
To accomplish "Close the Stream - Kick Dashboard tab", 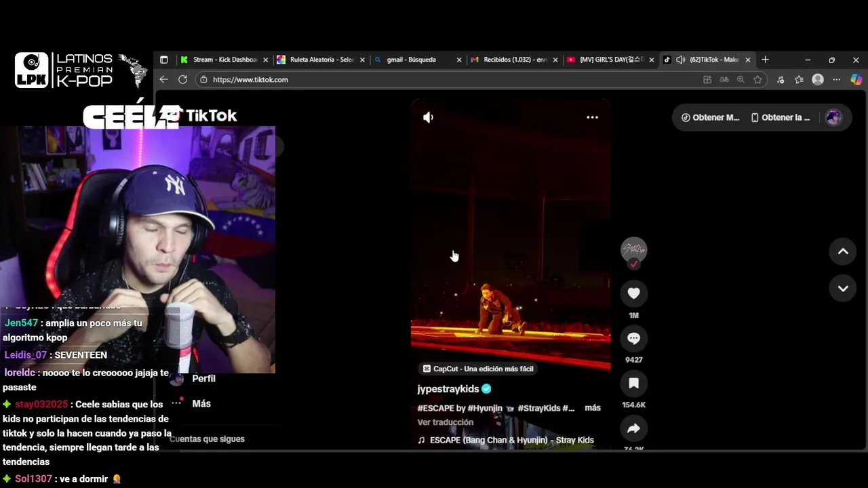I will tap(265, 60).
